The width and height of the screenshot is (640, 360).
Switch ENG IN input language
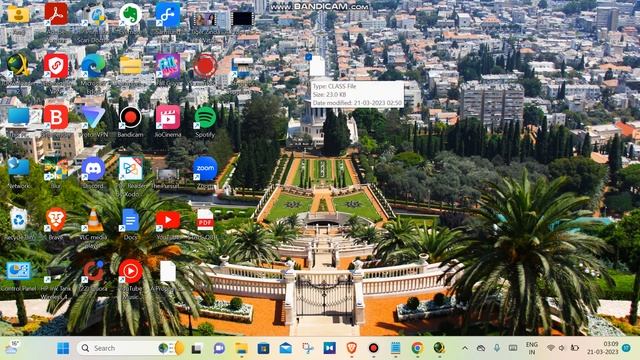[x=531, y=348]
